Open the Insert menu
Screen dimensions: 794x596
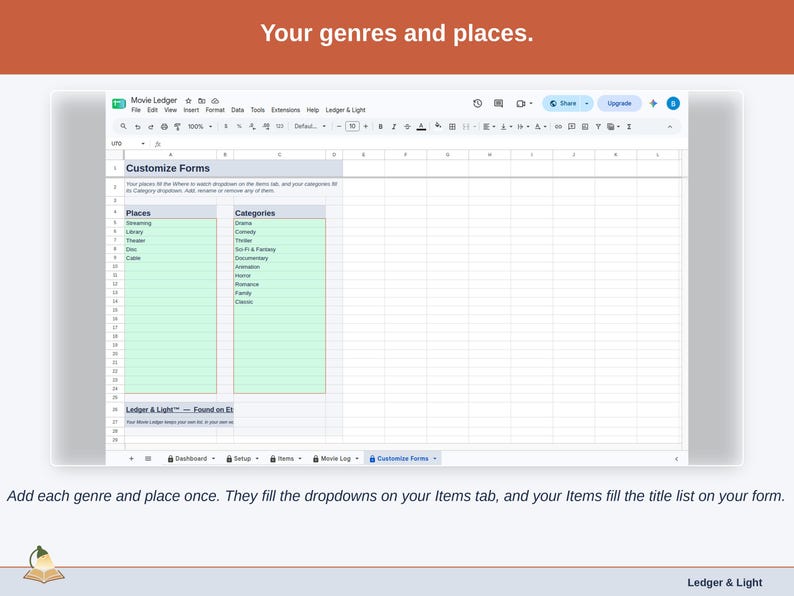[x=191, y=110]
